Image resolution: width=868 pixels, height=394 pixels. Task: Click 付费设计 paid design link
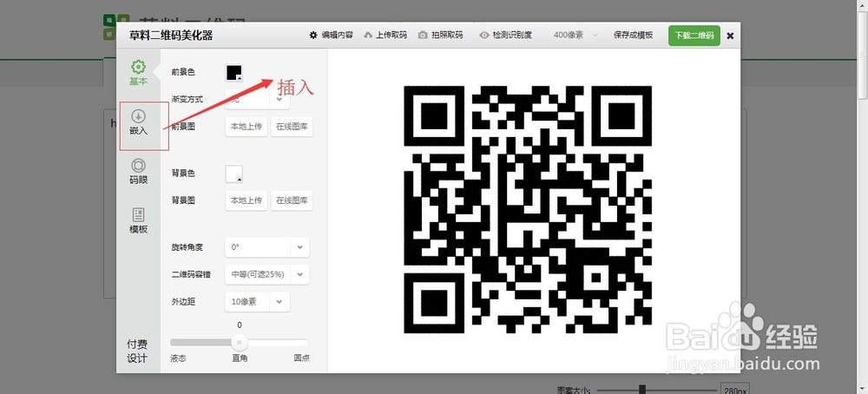(x=137, y=351)
